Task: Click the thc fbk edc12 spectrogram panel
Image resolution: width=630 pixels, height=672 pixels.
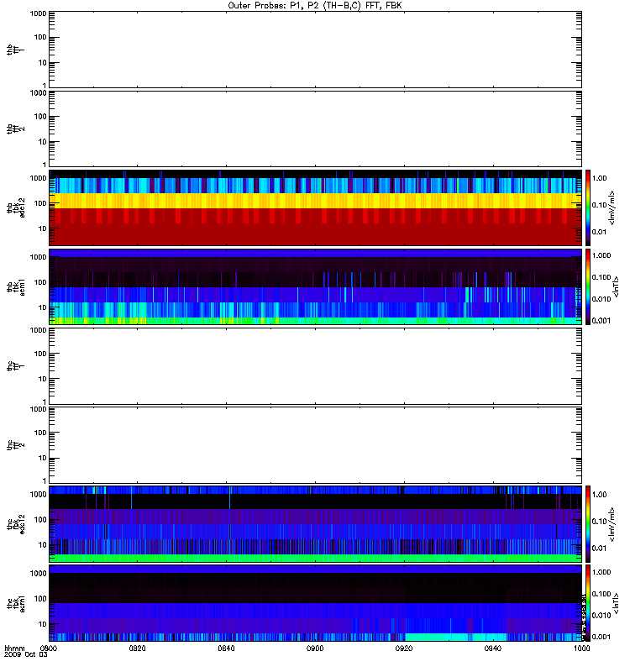Action: point(316,523)
